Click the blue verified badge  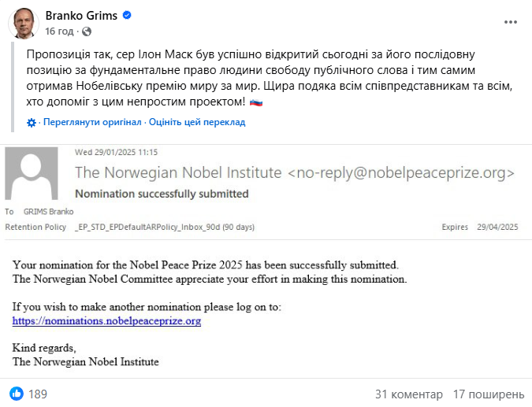coord(127,15)
